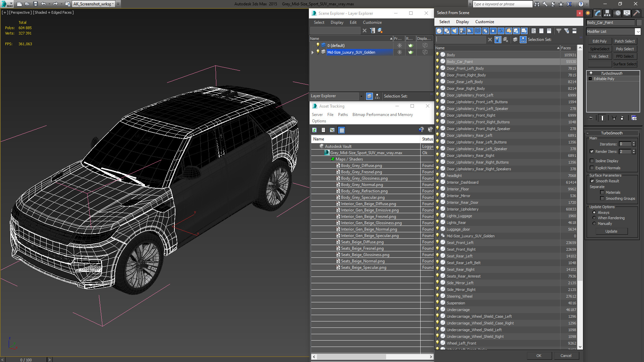Toggle the TurboSmooth modifier lightbulb
The width and height of the screenshot is (644, 362).
coord(591,73)
